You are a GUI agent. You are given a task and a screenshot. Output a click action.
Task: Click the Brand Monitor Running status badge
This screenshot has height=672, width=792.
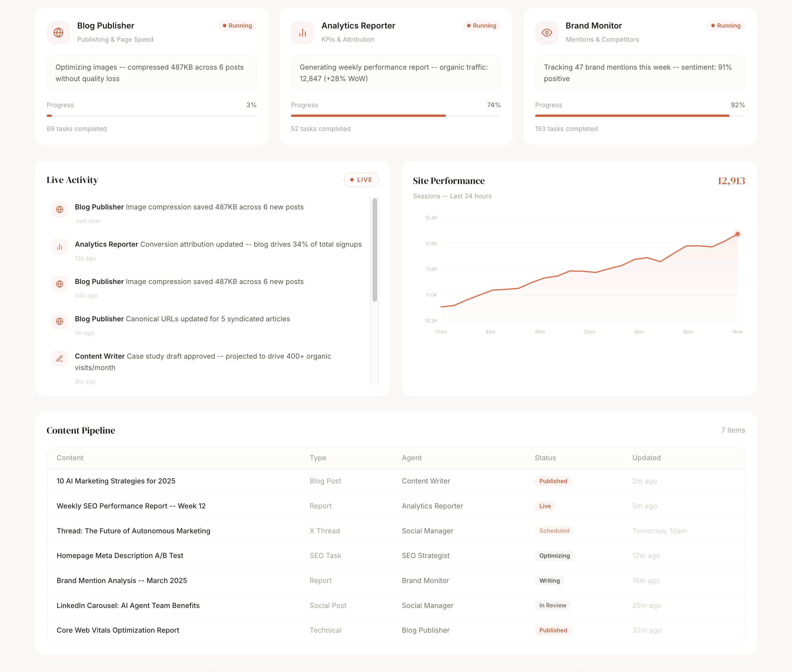[x=725, y=26]
